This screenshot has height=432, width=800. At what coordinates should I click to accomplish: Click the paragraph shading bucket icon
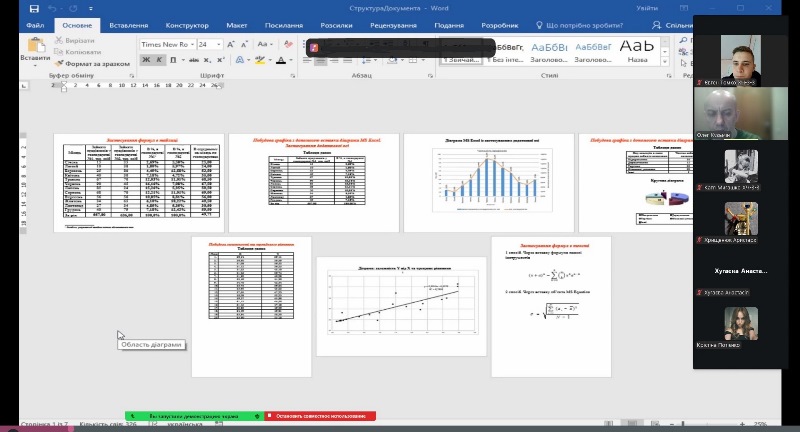392,60
